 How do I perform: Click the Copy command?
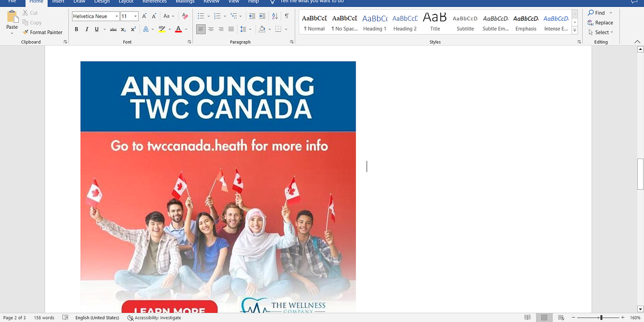(32, 22)
